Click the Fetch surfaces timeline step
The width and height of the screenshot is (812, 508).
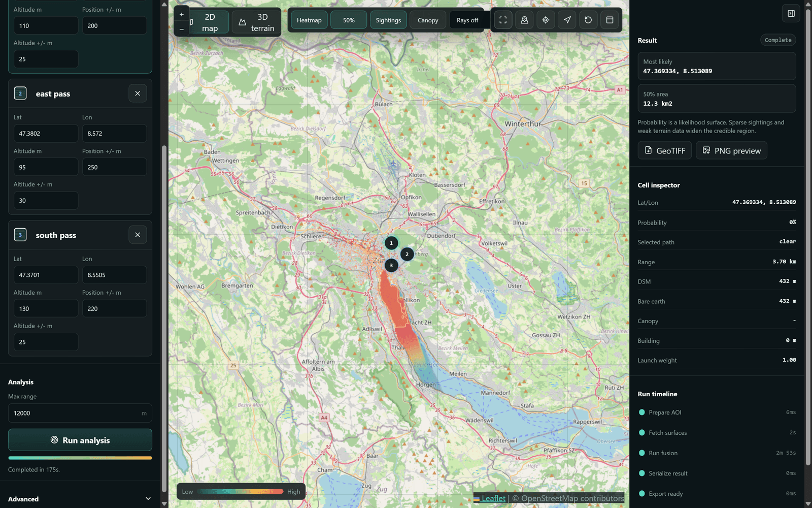[717, 433]
